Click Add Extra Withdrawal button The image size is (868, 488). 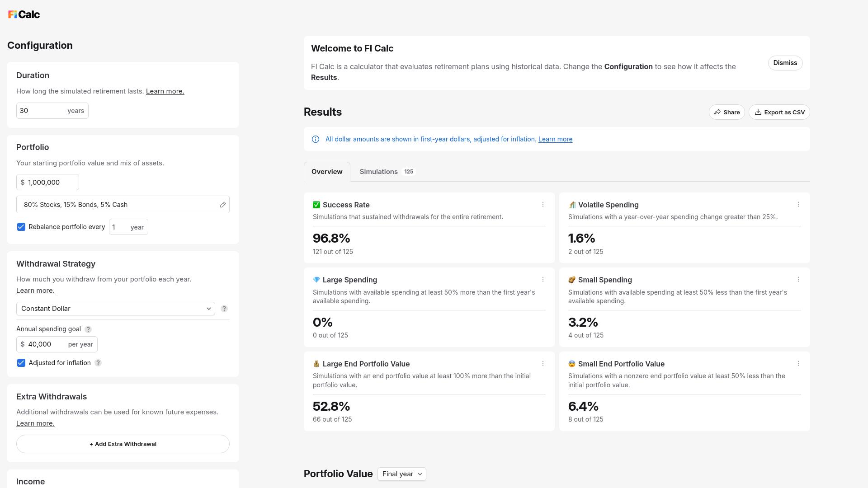pos(123,444)
